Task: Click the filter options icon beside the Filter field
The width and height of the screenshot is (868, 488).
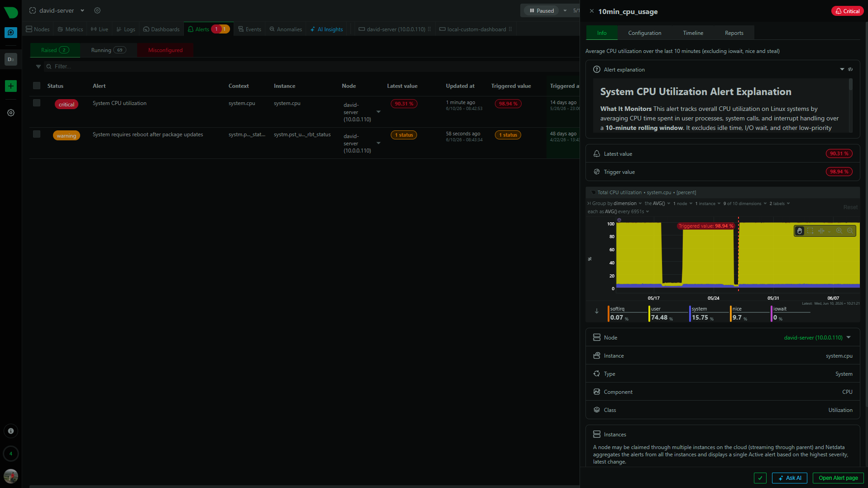Action: click(x=38, y=67)
